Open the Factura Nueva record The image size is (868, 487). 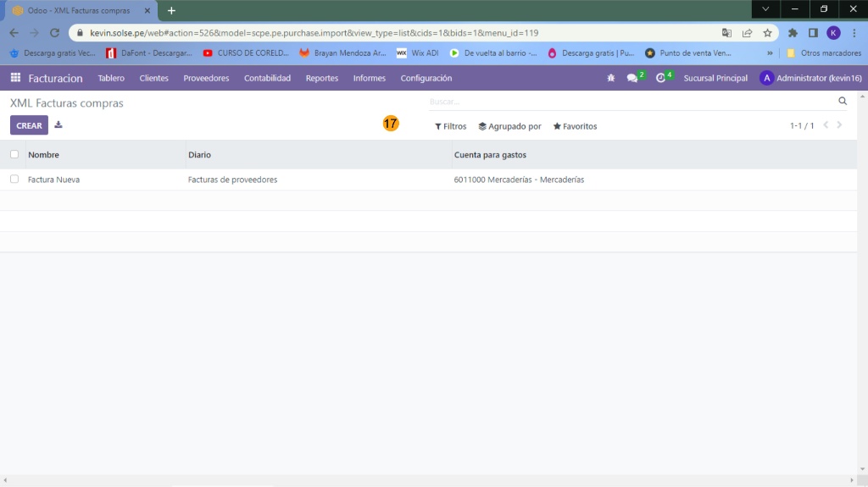[54, 180]
